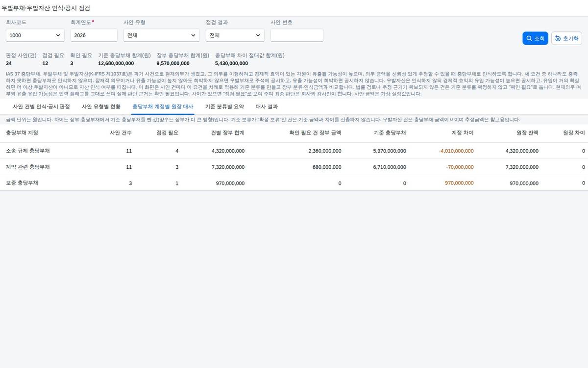
Task: Click the magnifier icon in 조회 button
Action: pos(529,38)
